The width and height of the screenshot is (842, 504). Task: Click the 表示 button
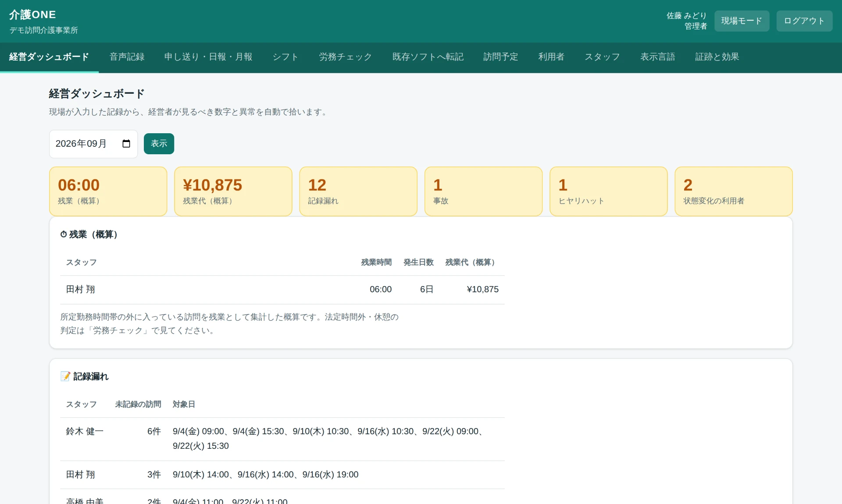159,144
